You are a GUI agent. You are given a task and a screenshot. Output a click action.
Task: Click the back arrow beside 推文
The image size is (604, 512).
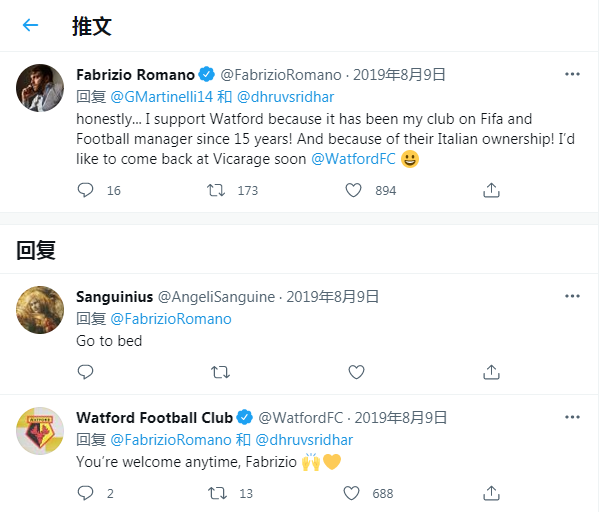[x=31, y=26]
